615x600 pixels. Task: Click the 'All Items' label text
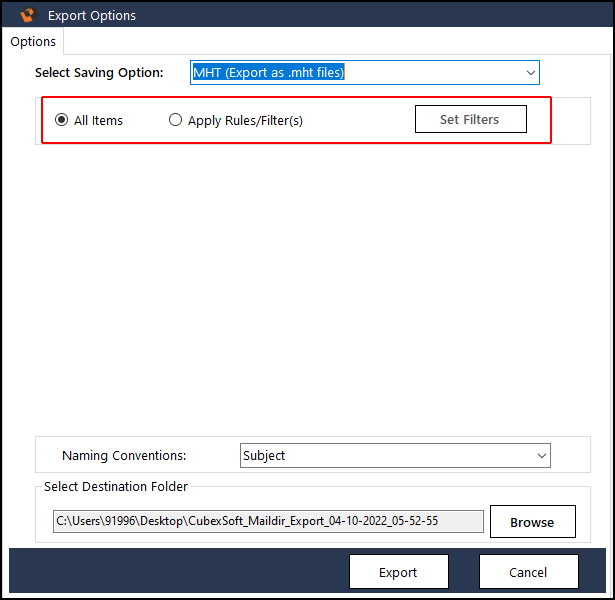pyautogui.click(x=98, y=120)
